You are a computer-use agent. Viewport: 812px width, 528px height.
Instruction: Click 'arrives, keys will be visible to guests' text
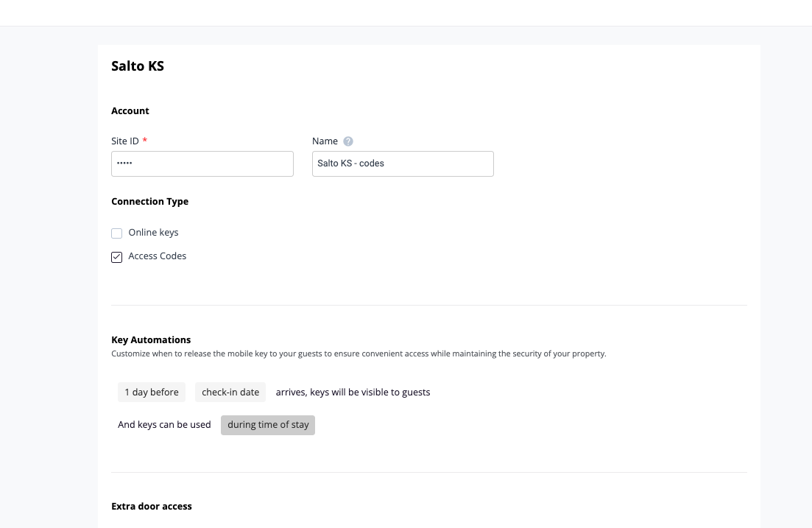tap(353, 393)
